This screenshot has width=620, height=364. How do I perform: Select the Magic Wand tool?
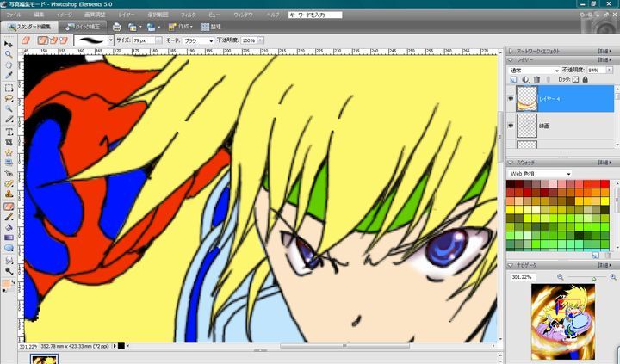(9, 108)
